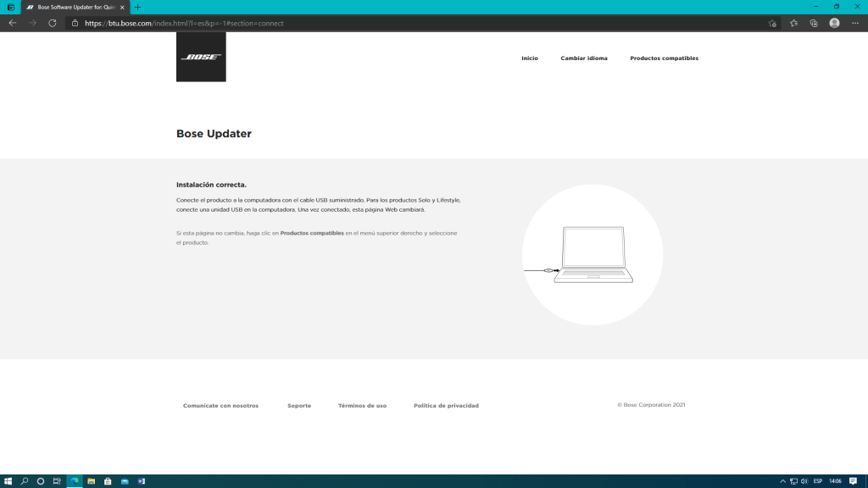Click the user profile avatar icon
Screen dimensions: 868x488
pyautogui.click(x=835, y=23)
